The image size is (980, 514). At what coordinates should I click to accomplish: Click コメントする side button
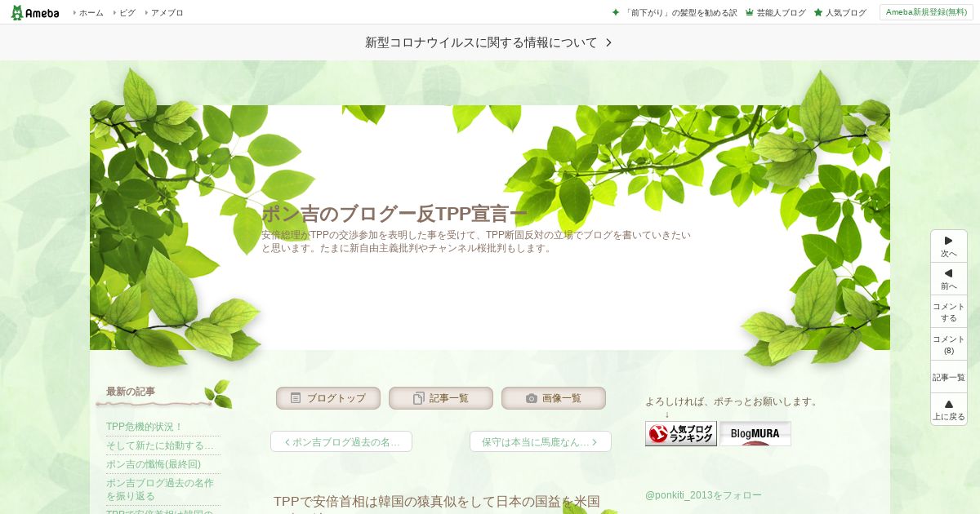(x=949, y=312)
